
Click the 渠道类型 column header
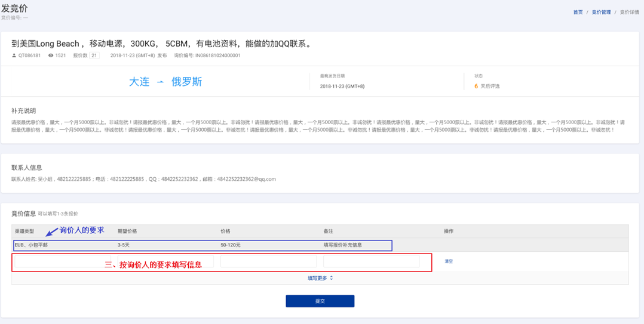(x=24, y=231)
